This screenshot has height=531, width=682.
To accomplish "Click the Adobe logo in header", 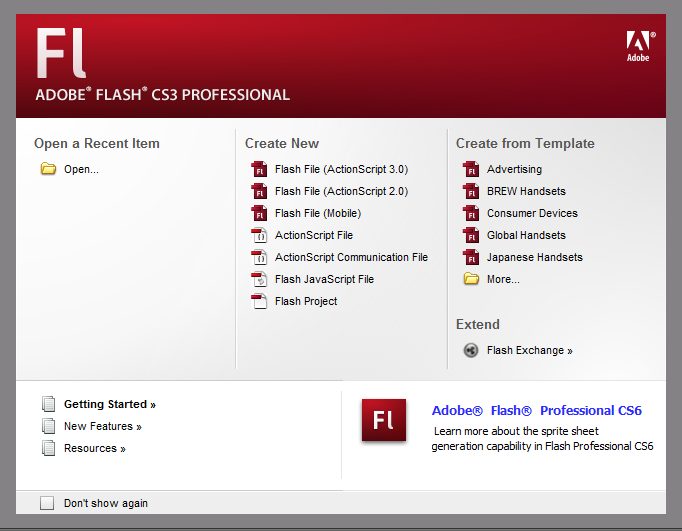I will pyautogui.click(x=641, y=47).
